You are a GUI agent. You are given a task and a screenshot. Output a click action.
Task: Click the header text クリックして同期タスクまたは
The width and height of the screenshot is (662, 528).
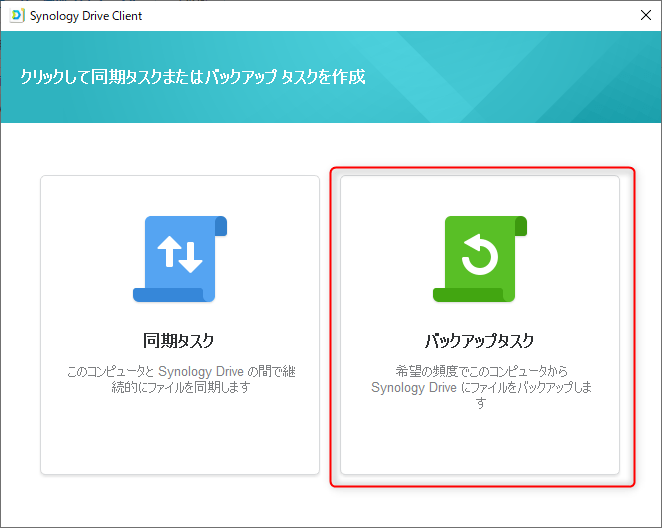[x=193, y=77]
